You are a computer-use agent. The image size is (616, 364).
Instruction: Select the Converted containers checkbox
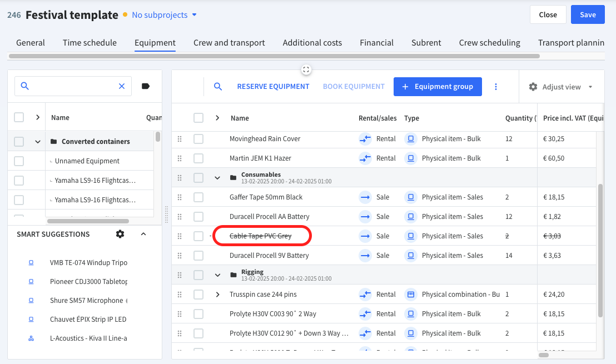(x=19, y=141)
